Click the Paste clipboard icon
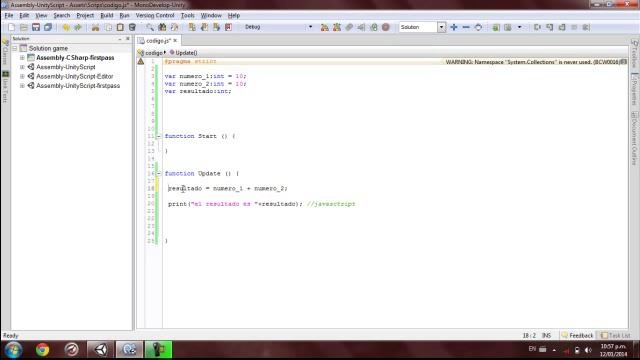The width and height of the screenshot is (640, 360). pos(120,27)
